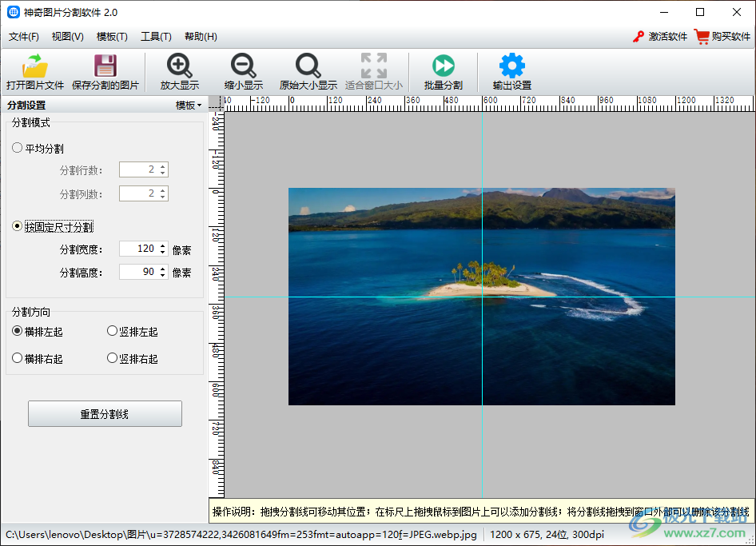The width and height of the screenshot is (756, 546).
Task: Show image at original size
Action: coord(308,66)
